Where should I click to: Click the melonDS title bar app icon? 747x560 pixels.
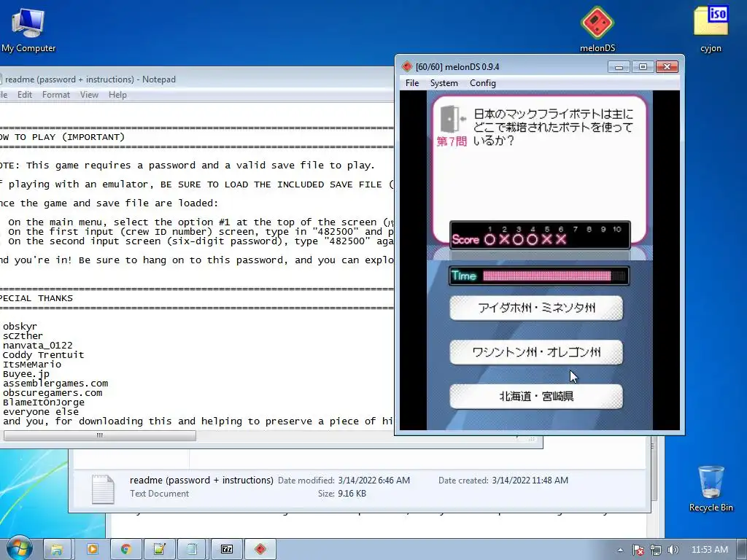(406, 66)
